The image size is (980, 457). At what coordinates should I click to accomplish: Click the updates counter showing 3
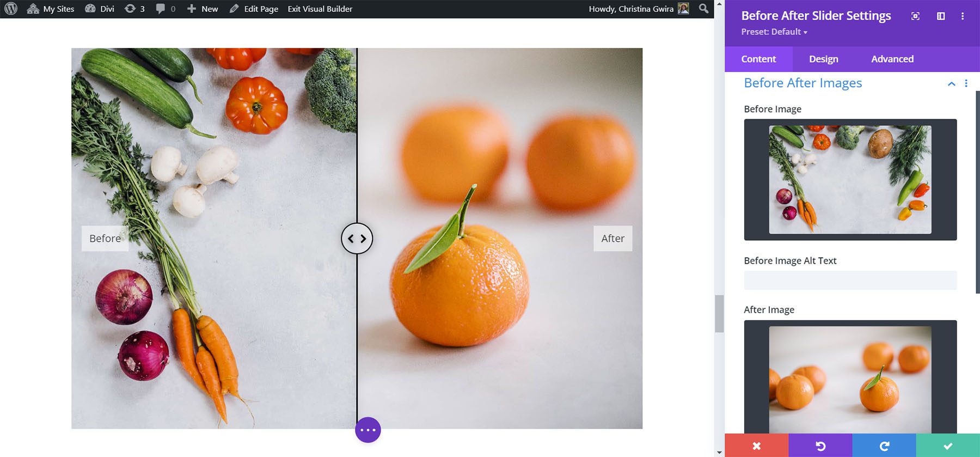tap(134, 9)
